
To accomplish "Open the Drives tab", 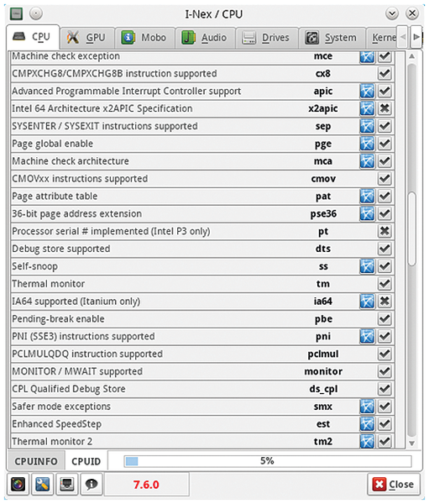I will pos(266,38).
